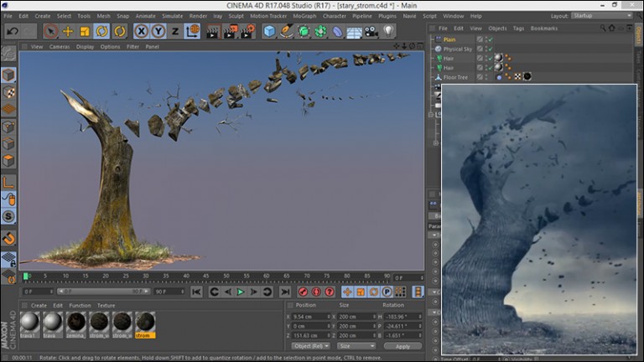
Task: Switch to Model mode cube icon
Action: [8, 75]
